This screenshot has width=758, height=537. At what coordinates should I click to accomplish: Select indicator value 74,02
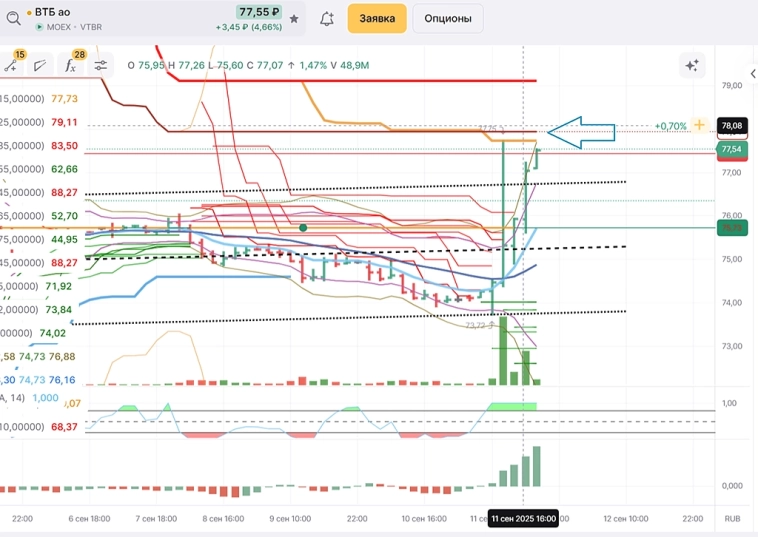[x=53, y=333]
